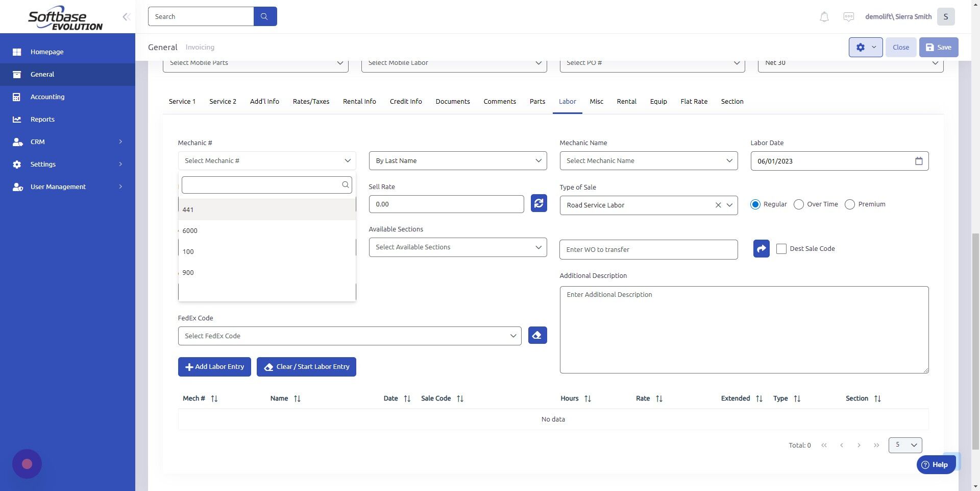Viewport: 980px width, 491px height.
Task: Open the notifications bell
Action: (823, 16)
